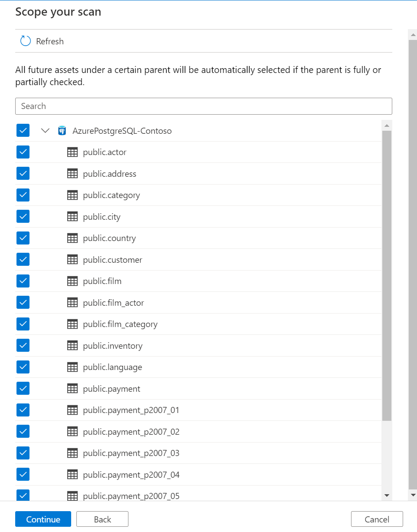Click the Refresh circular arrow icon
Screen dimensions: 417x532
pos(26,41)
